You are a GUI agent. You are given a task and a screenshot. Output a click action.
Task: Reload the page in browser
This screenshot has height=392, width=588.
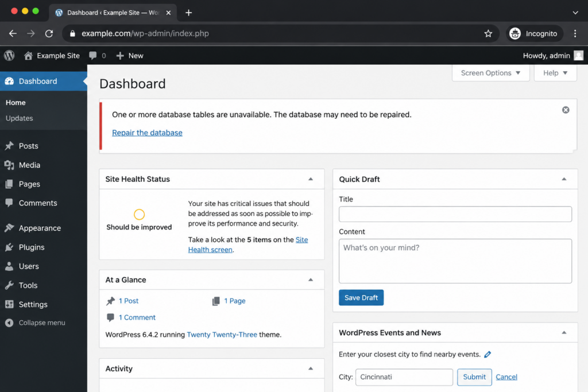(x=49, y=33)
